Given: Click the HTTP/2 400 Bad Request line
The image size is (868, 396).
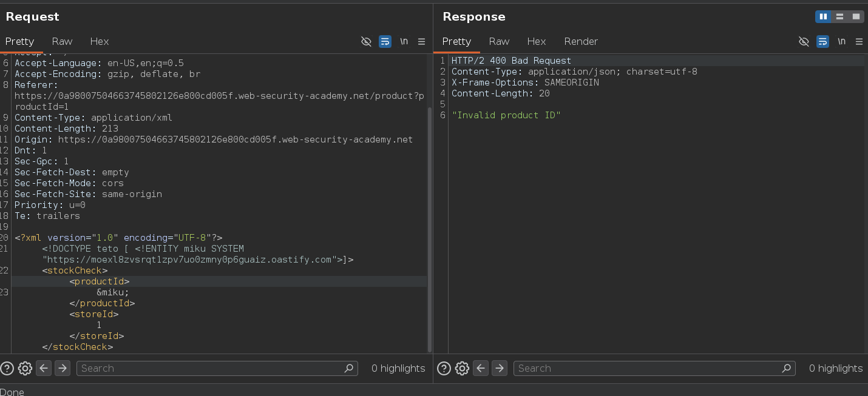Looking at the screenshot, I should click(511, 61).
